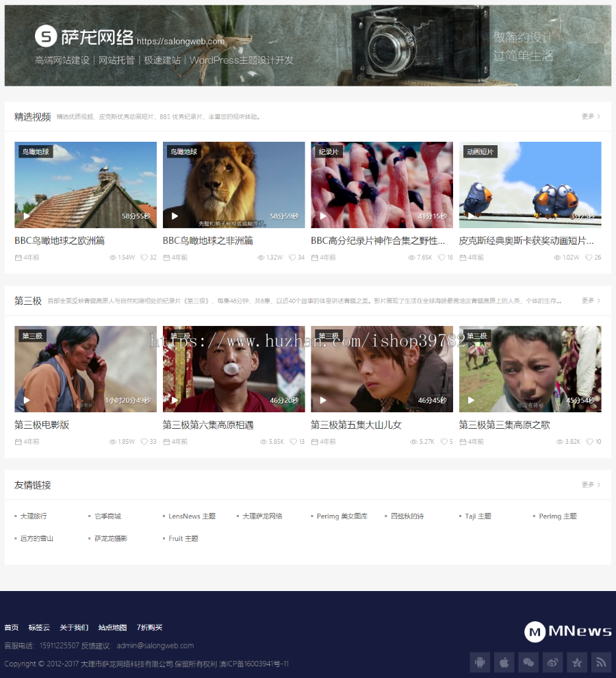Play 第三极第五集大山儿女 with its play icon
Viewport: 616px width, 678px height.
[323, 400]
